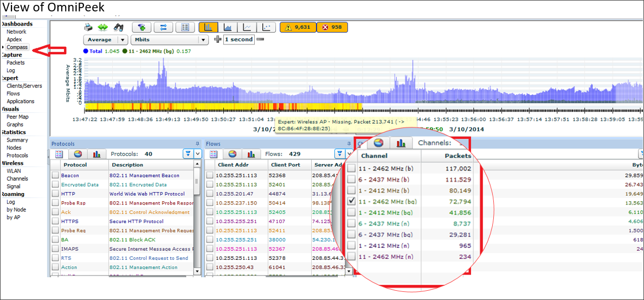Viewport: 644px width, 300px height.
Task: Select the bar chart graph type
Action: 209,28
